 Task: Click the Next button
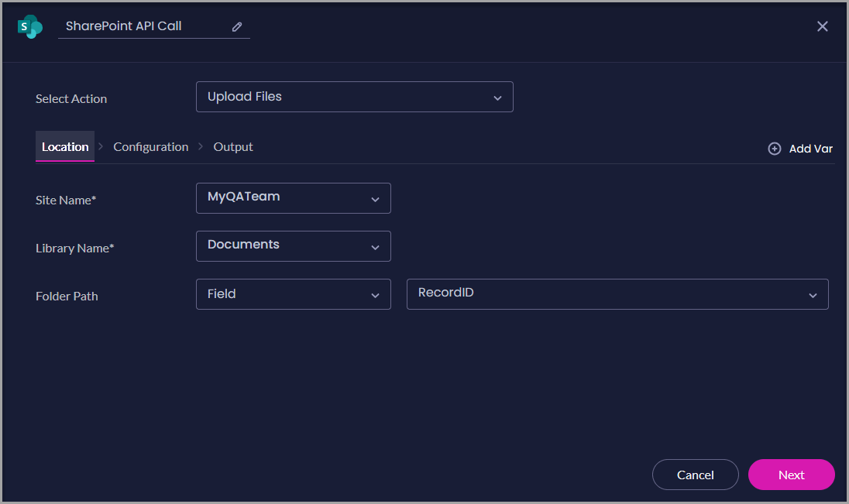[791, 475]
